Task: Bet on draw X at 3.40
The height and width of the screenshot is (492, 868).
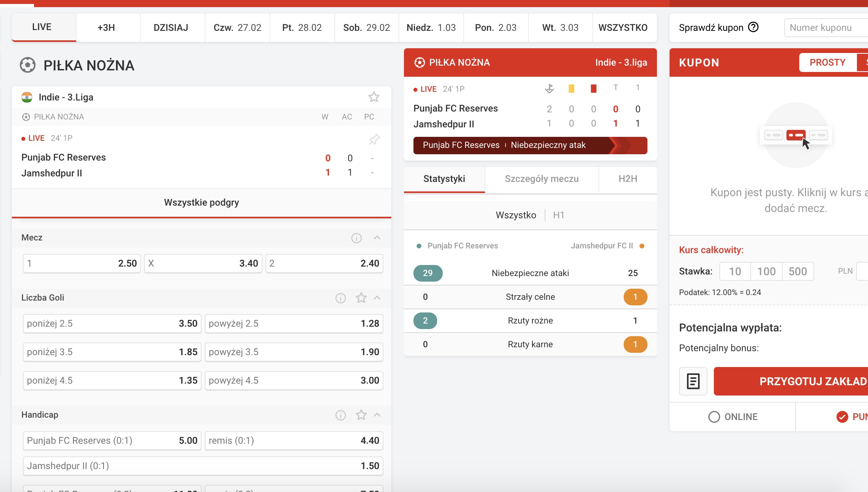Action: point(203,263)
